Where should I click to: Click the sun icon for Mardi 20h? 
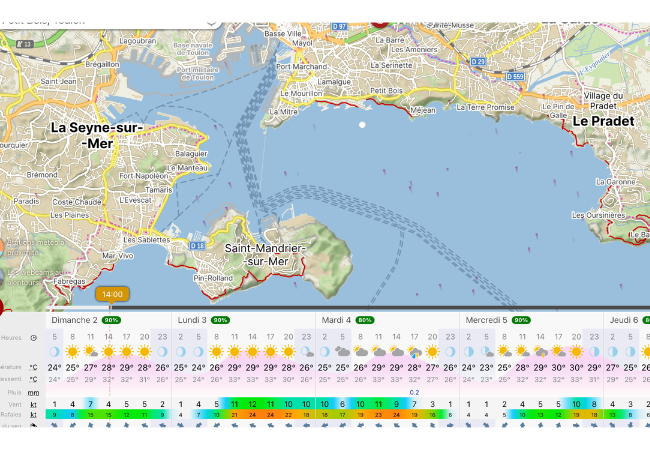pos(432,352)
